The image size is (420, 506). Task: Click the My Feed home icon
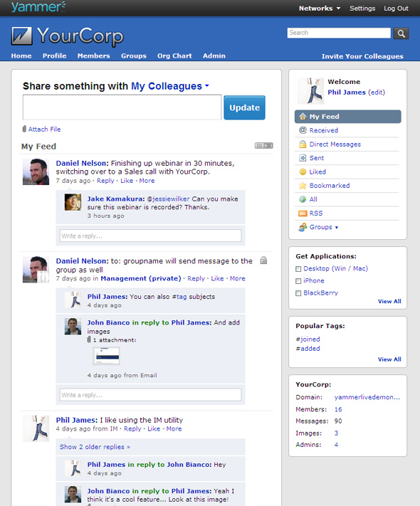303,117
